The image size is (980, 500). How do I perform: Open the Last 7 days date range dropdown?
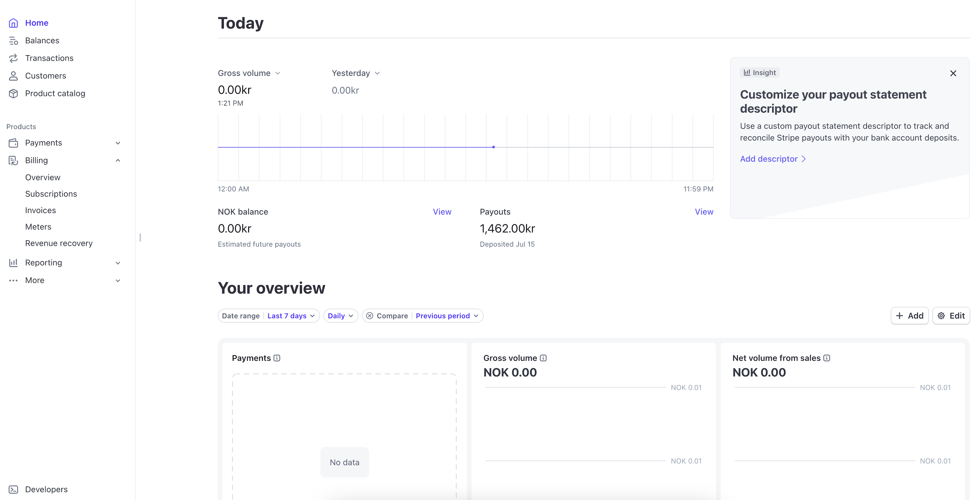pyautogui.click(x=291, y=316)
